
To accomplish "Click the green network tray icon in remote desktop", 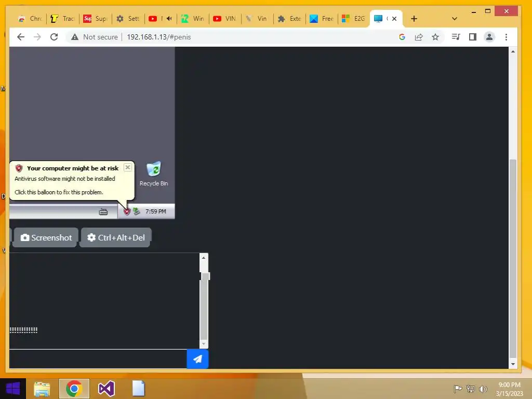I will tap(137, 211).
